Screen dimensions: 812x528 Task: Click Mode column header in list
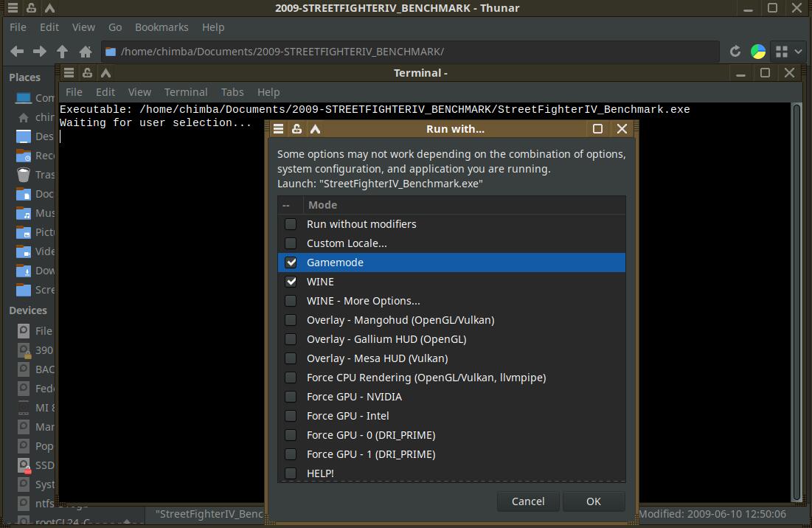point(465,205)
